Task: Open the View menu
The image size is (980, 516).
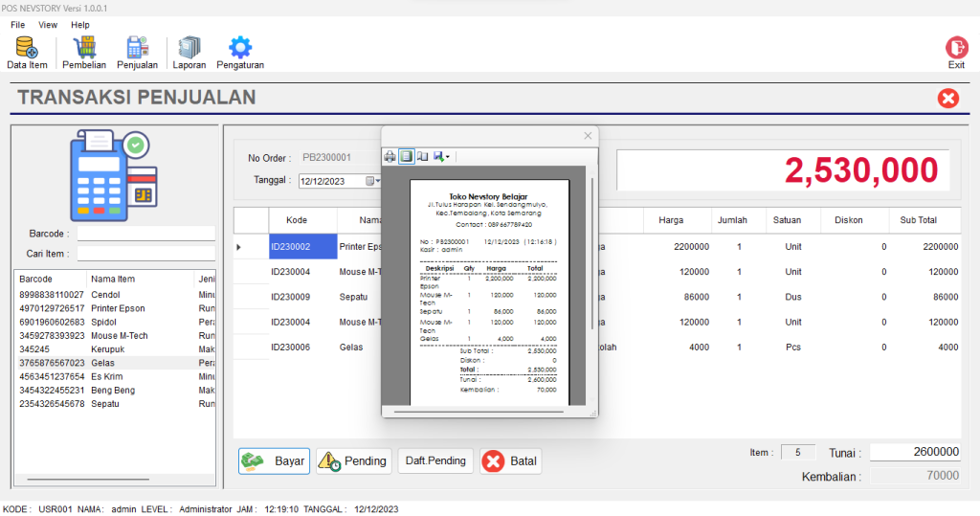Action: click(48, 25)
